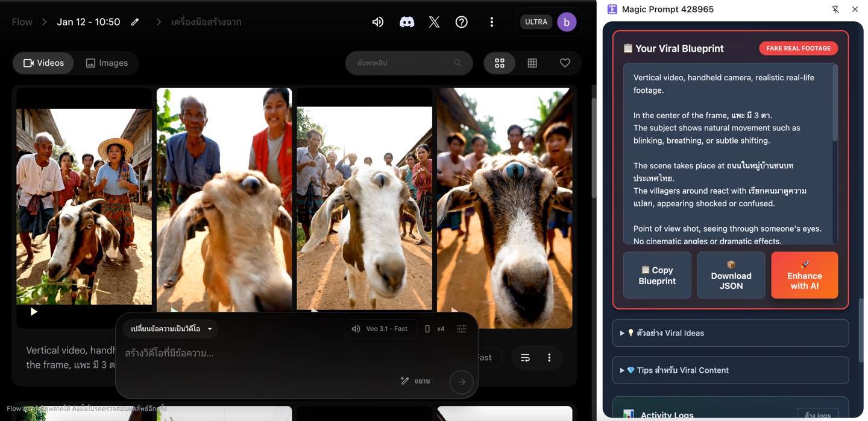Open the X (Twitter) icon link

tap(434, 22)
